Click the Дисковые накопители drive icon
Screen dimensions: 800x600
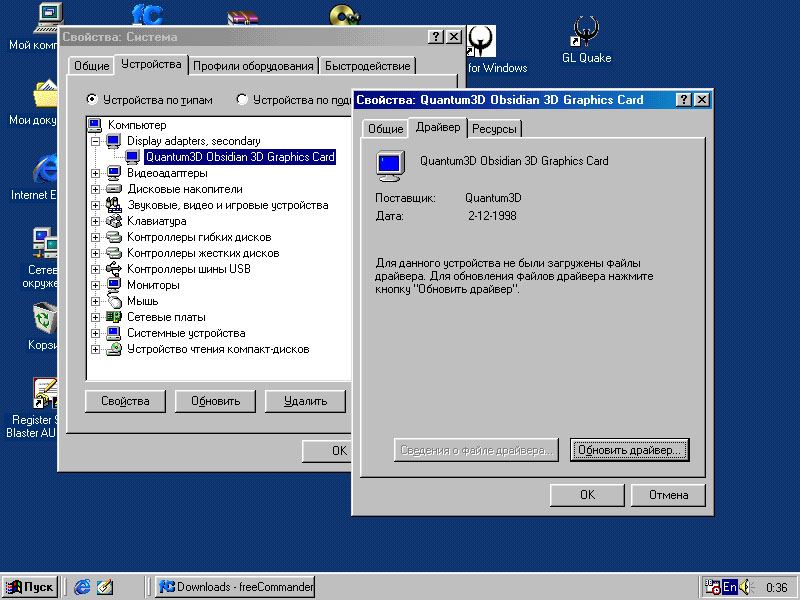pos(113,189)
